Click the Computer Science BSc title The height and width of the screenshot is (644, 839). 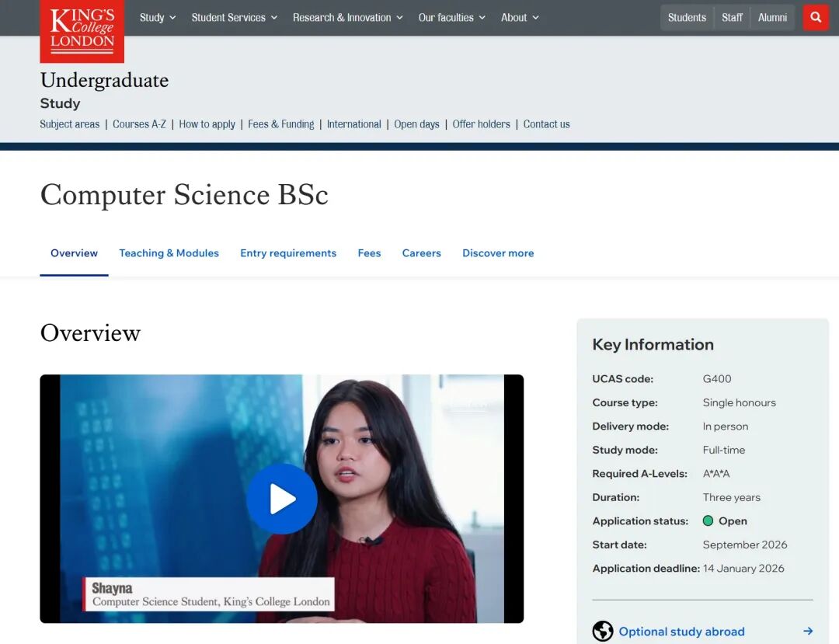coord(184,195)
